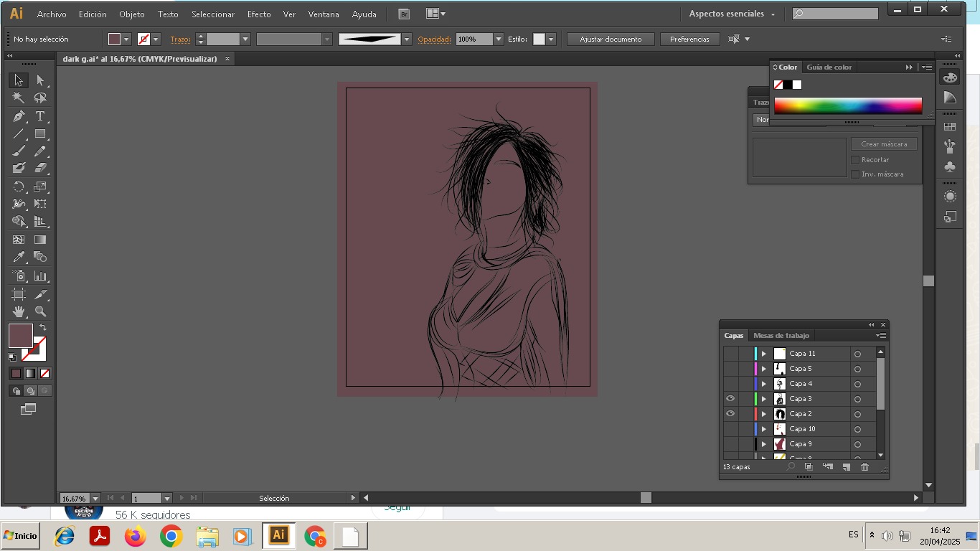Enable the Inv. máscara checkbox
The width and height of the screenshot is (980, 551).
(x=855, y=174)
